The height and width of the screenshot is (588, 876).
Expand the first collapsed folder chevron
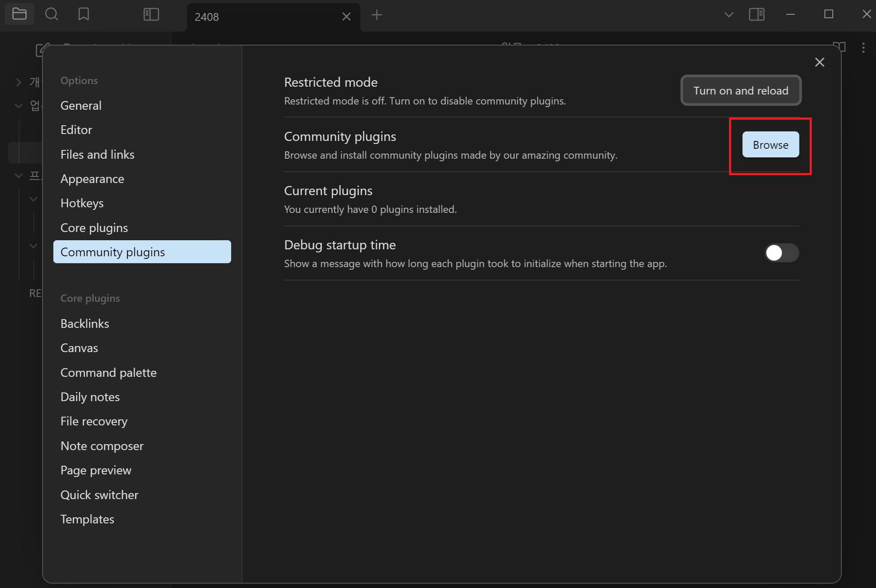pyautogui.click(x=19, y=82)
